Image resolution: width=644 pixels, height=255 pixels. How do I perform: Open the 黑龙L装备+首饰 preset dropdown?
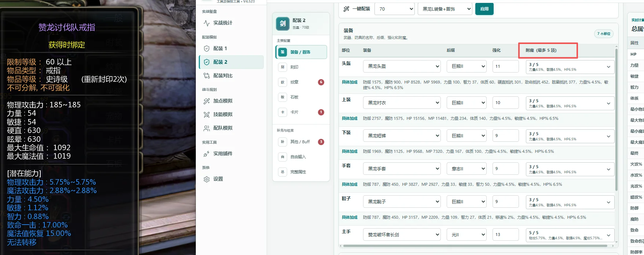pos(445,9)
